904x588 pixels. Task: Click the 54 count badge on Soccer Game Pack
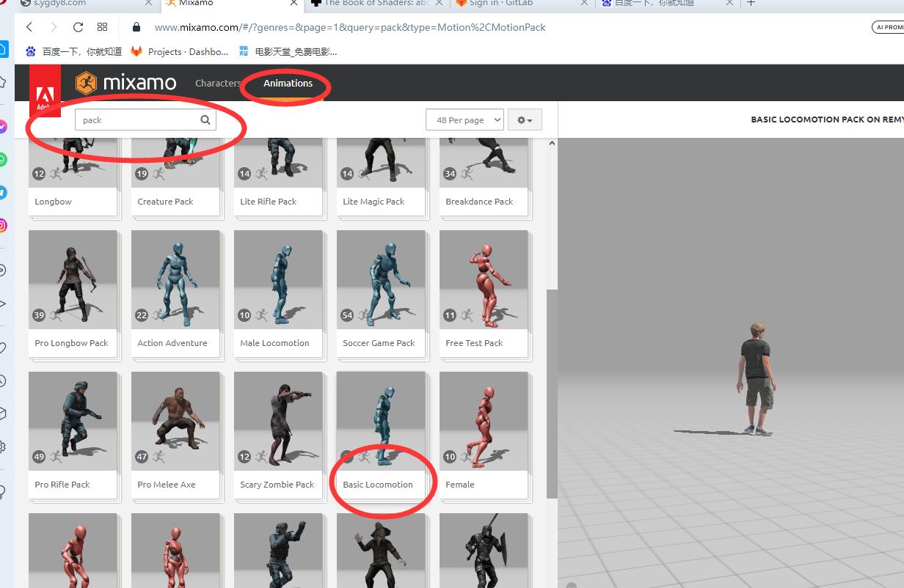[347, 315]
